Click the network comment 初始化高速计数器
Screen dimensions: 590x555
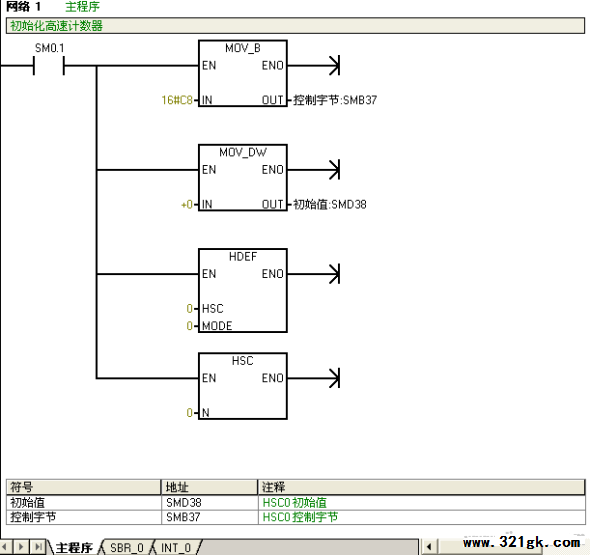56,26
